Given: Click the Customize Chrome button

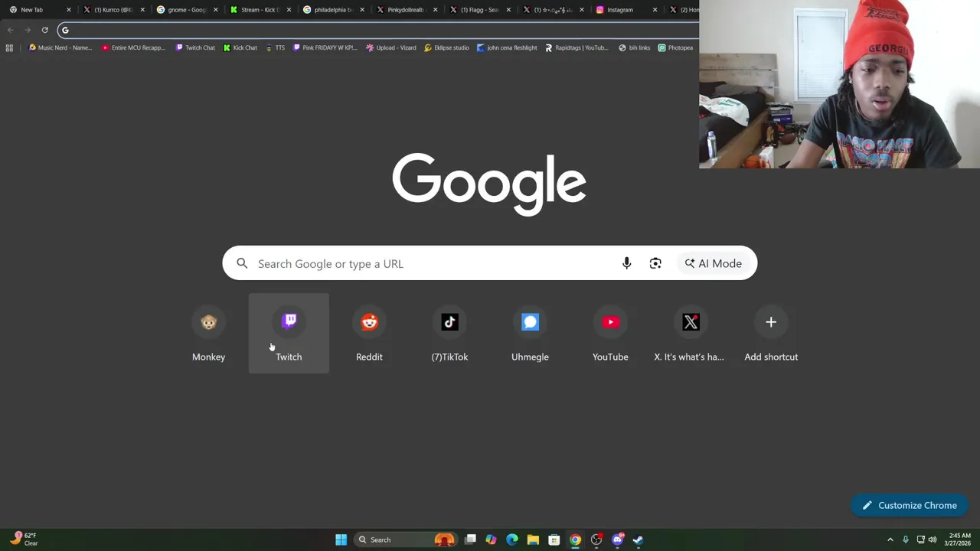Looking at the screenshot, I should pyautogui.click(x=910, y=505).
